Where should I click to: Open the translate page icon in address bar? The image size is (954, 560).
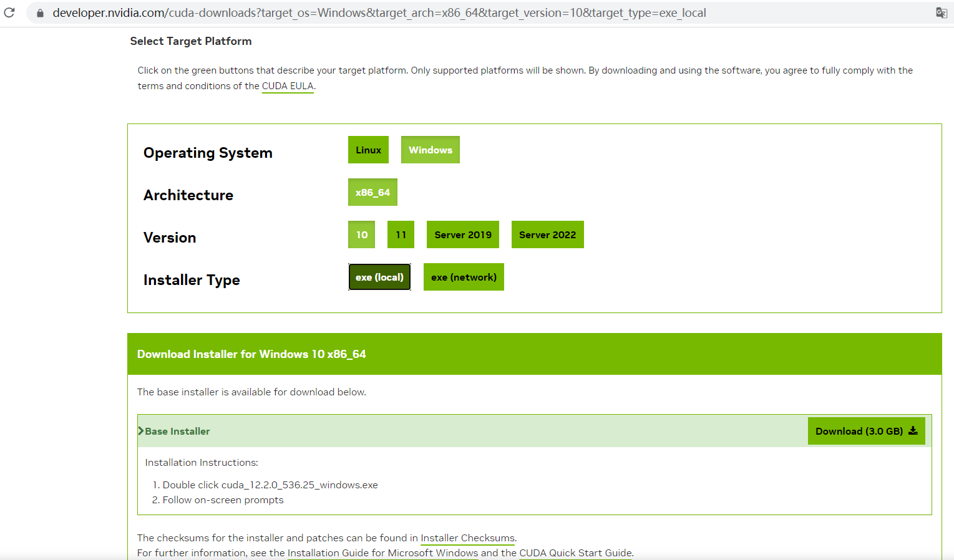(942, 13)
